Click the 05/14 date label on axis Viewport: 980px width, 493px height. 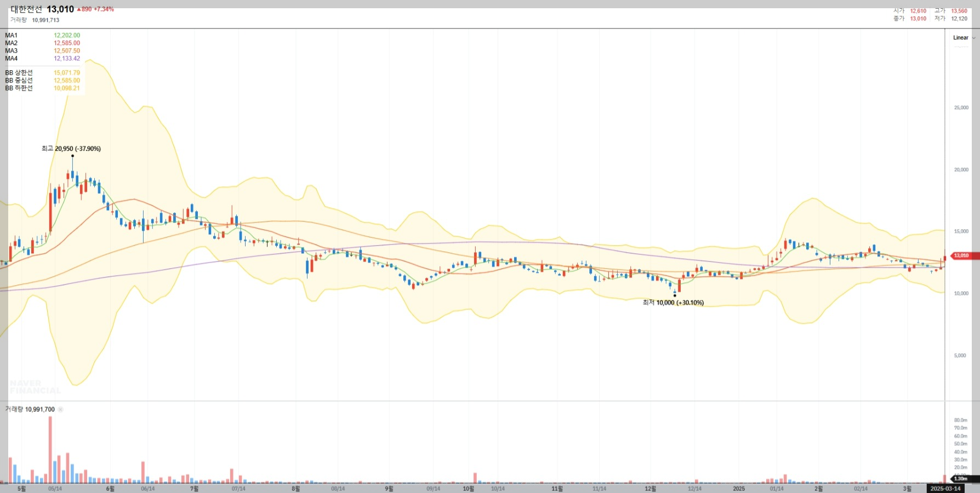pyautogui.click(x=55, y=489)
